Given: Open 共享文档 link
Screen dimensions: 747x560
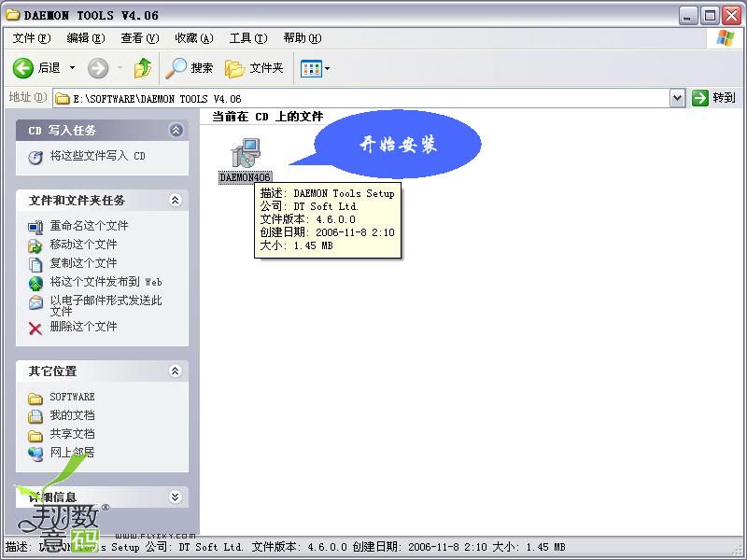Looking at the screenshot, I should pyautogui.click(x=72, y=434).
